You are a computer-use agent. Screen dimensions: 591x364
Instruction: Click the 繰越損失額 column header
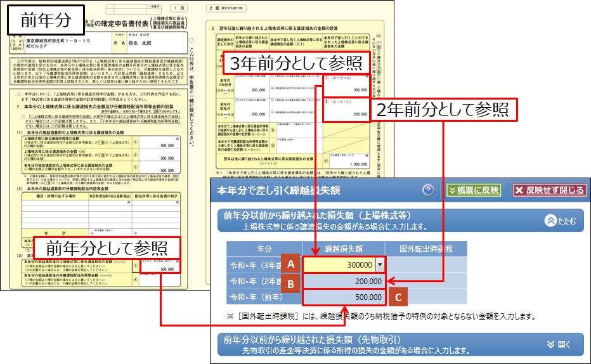343,249
